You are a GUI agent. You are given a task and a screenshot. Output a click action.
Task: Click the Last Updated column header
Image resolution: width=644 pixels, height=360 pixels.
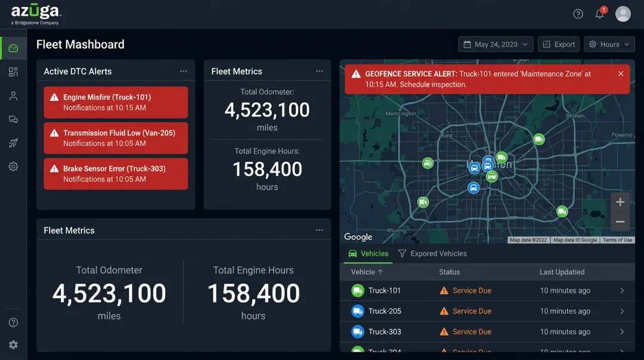562,272
